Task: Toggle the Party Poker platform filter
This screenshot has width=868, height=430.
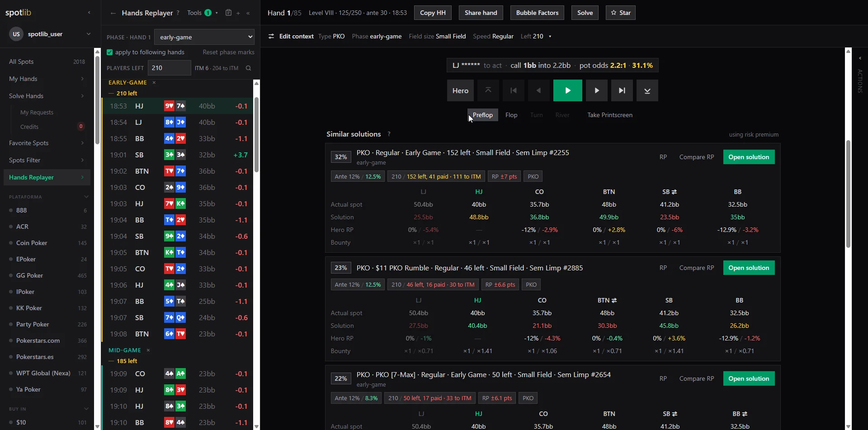Action: coord(47,324)
